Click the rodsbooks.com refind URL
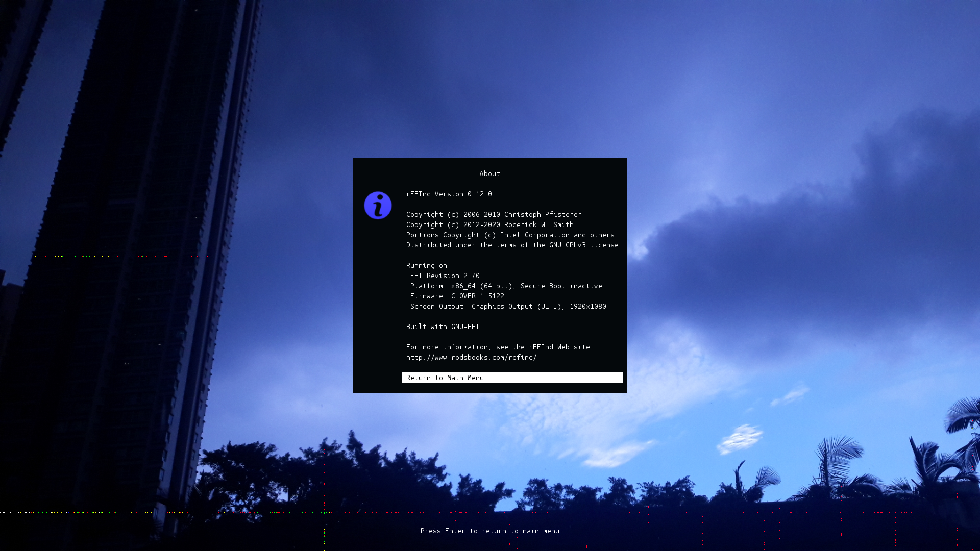Screen dimensions: 980x551 [x=471, y=357]
